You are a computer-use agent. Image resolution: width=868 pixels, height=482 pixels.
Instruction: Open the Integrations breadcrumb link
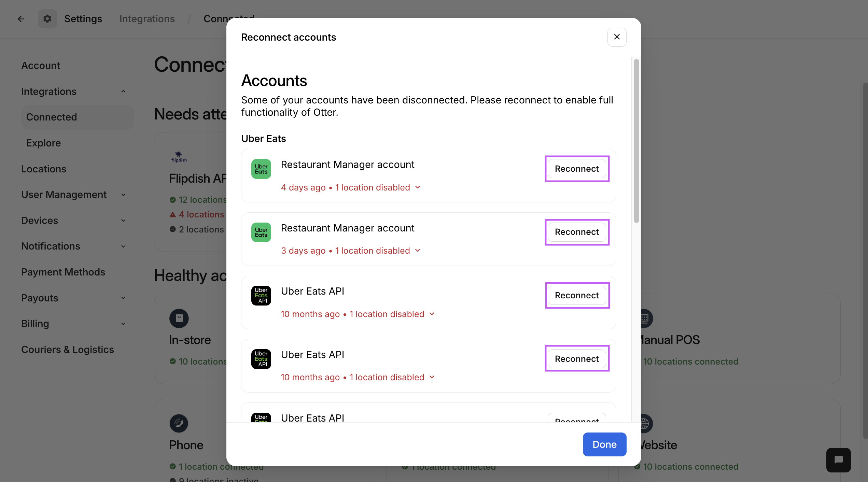147,19
